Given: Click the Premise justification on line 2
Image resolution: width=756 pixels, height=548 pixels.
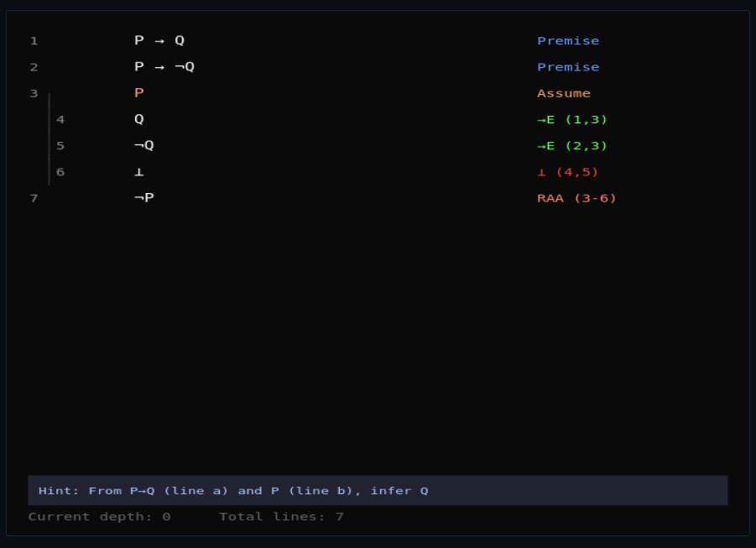Looking at the screenshot, I should click(x=568, y=66).
